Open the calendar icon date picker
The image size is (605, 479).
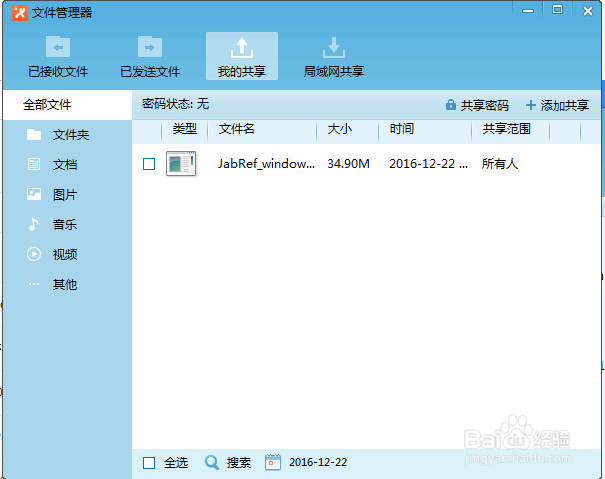pyautogui.click(x=273, y=462)
